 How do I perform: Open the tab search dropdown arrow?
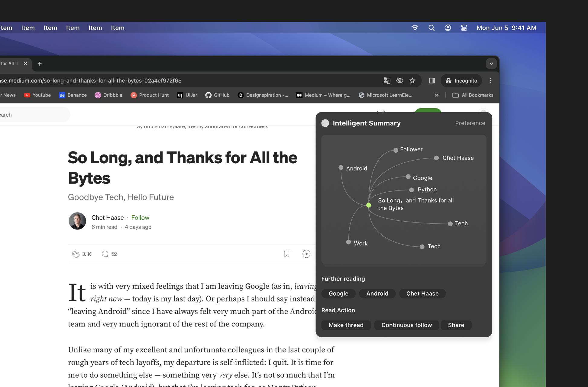[491, 63]
